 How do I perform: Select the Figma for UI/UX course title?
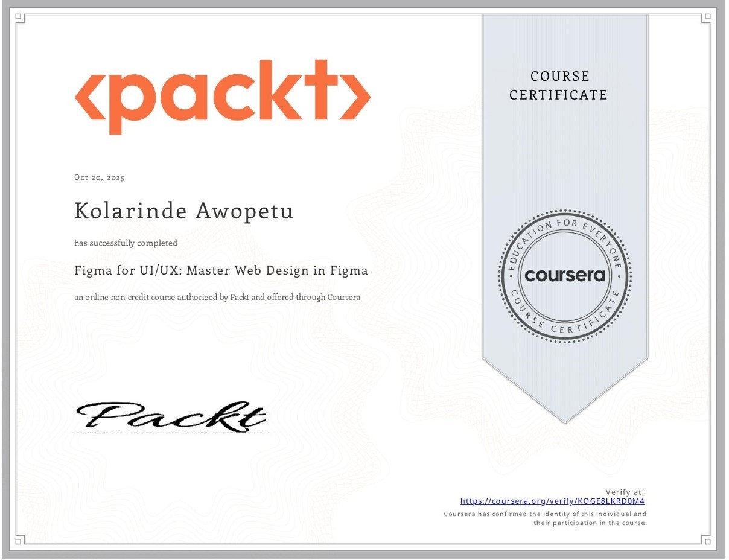(221, 270)
